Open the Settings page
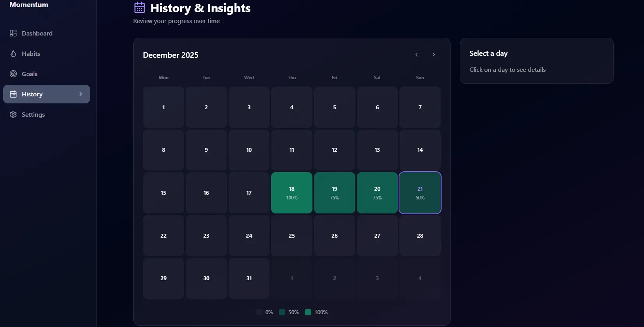This screenshot has width=644, height=327. tap(46, 114)
